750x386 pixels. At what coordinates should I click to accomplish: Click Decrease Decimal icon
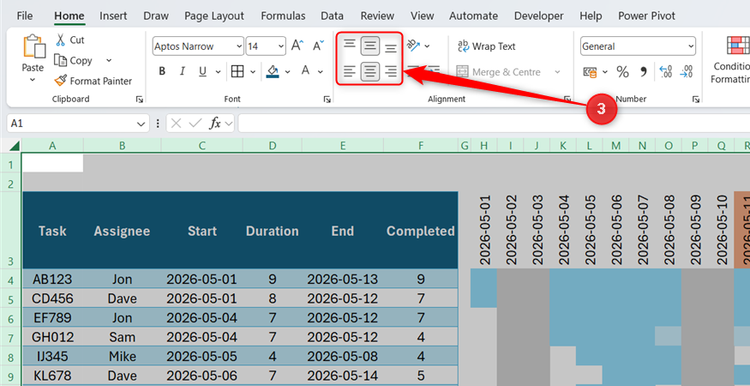(686, 72)
